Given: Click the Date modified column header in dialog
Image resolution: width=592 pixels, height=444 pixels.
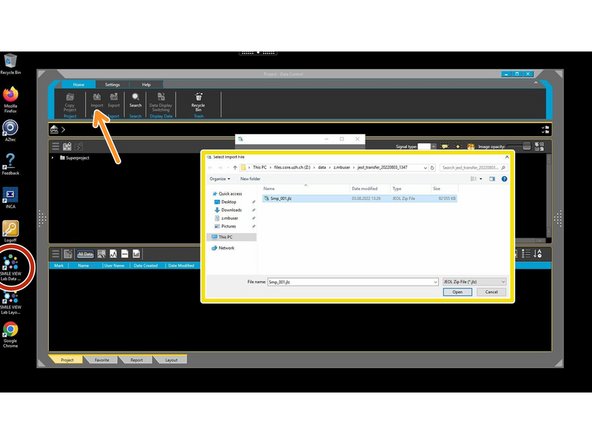Looking at the screenshot, I should [370, 188].
